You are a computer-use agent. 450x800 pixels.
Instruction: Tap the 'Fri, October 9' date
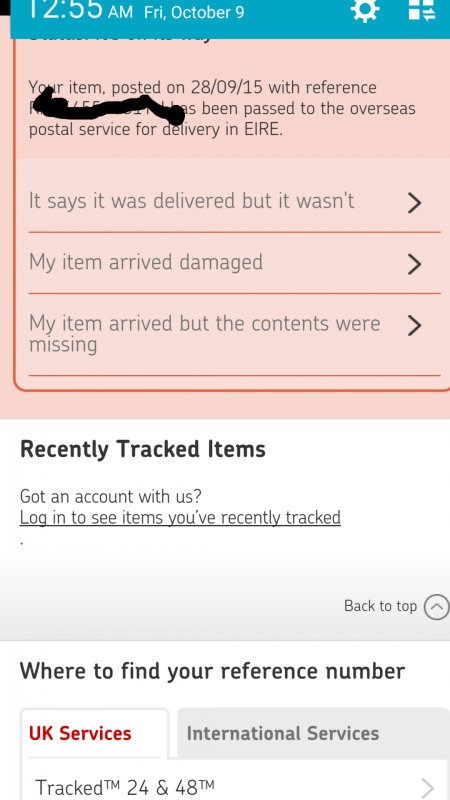[x=194, y=12]
